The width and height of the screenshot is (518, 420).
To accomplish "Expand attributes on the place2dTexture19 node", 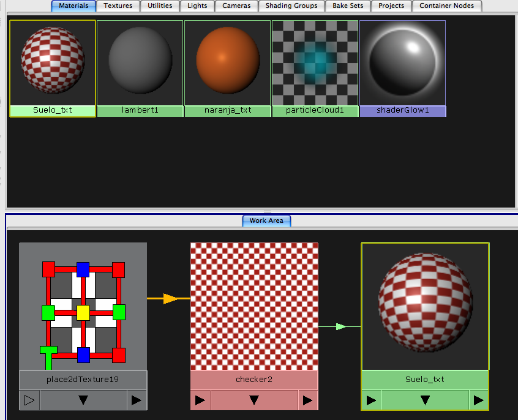I will coord(83,400).
